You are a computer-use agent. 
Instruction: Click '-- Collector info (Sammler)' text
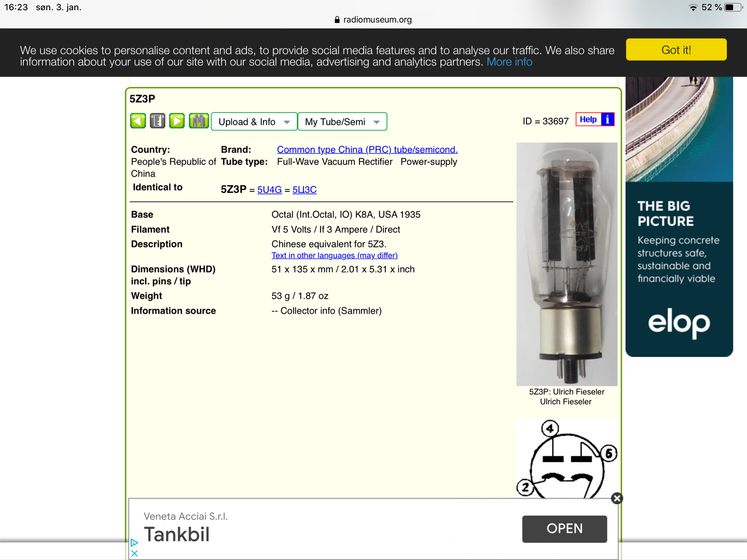[x=326, y=311]
